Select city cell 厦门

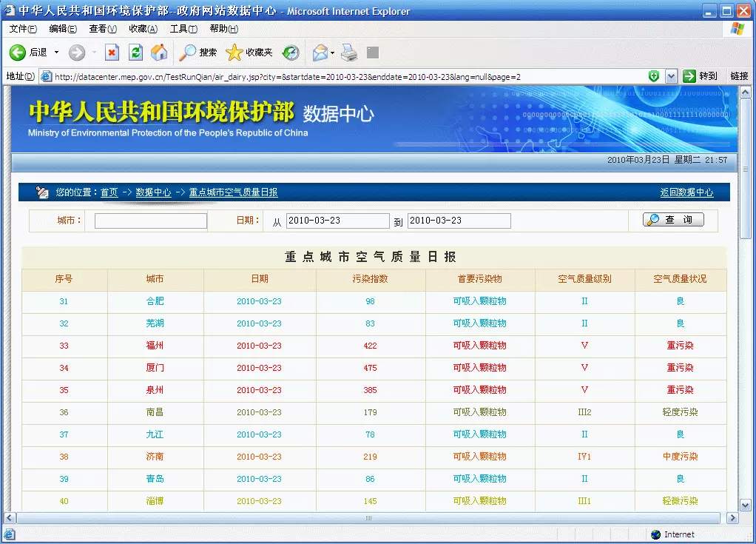[155, 368]
